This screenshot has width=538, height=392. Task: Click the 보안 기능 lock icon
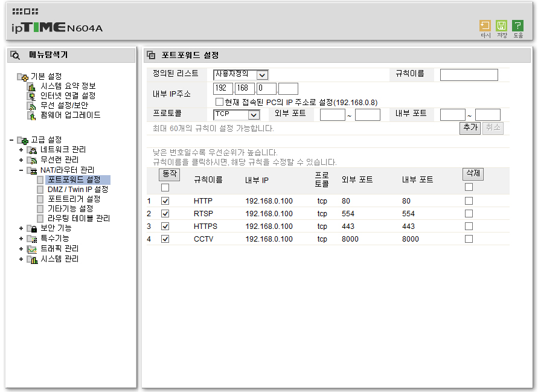click(32, 228)
